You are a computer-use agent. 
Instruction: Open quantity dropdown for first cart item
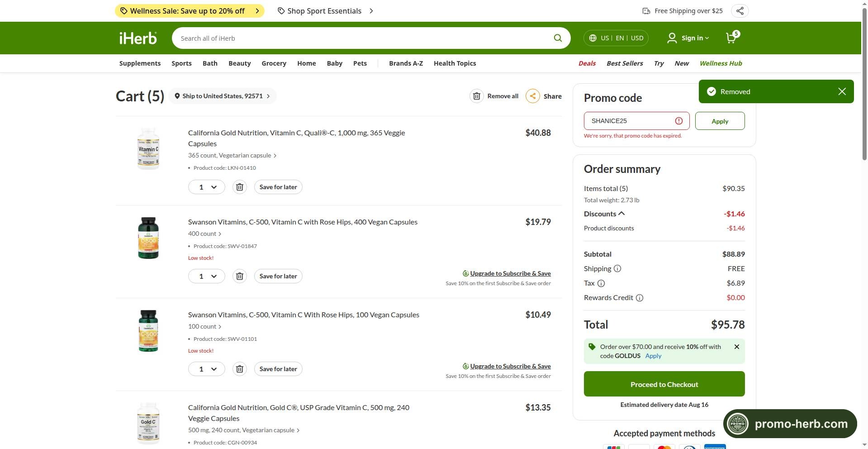[207, 187]
